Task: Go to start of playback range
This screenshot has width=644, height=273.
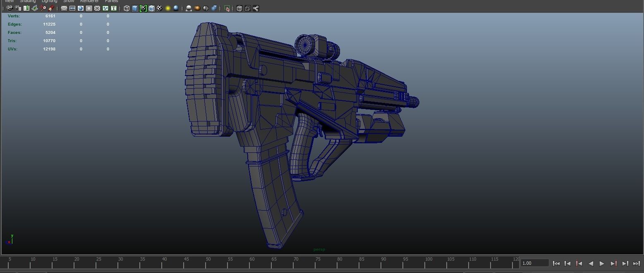Action: tap(556, 264)
